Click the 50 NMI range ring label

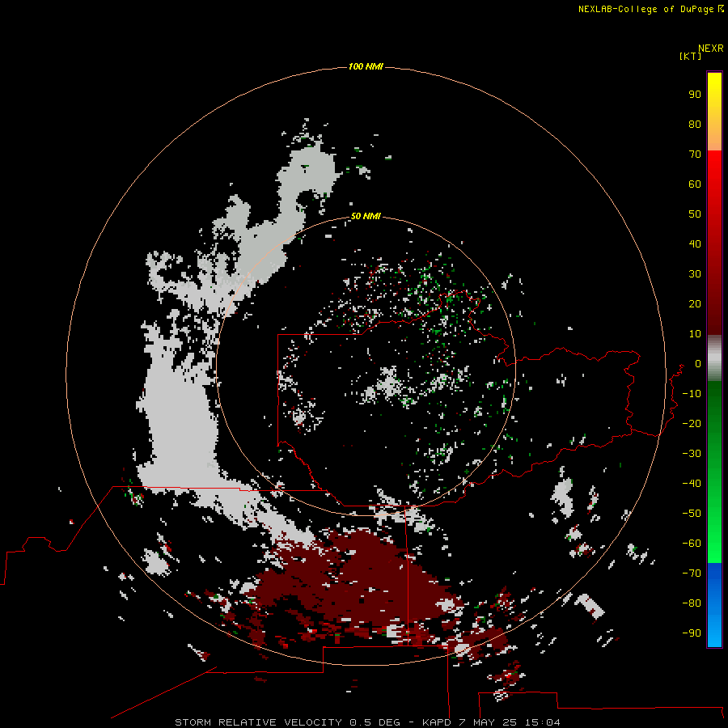point(366,216)
